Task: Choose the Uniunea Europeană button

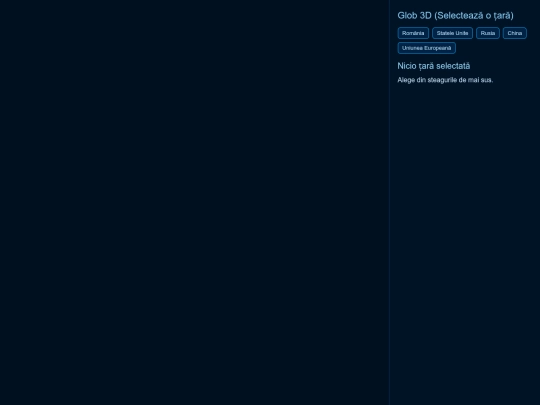Action: [x=426, y=48]
